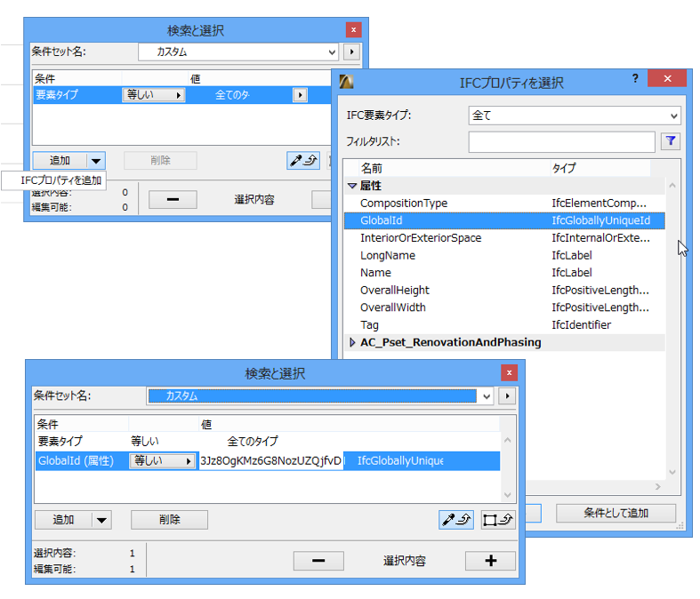Screen dimensions: 700x599
Task: Click the plus 選択内容 button in the lower window
Action: (x=490, y=561)
